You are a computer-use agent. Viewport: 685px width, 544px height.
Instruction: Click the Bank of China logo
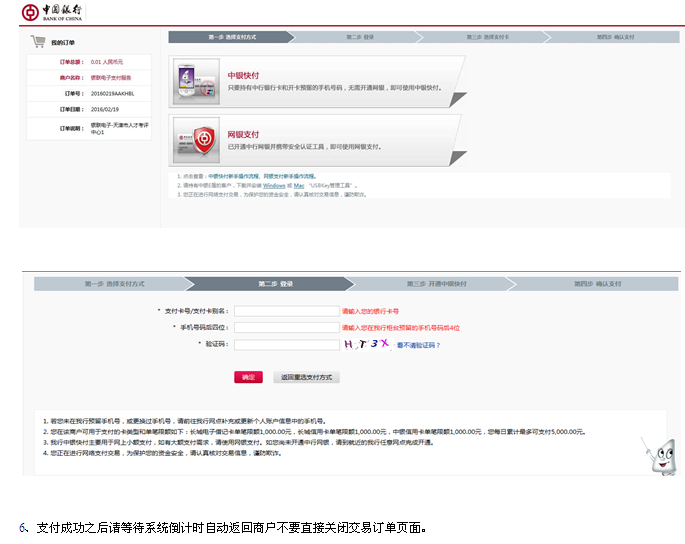click(52, 12)
